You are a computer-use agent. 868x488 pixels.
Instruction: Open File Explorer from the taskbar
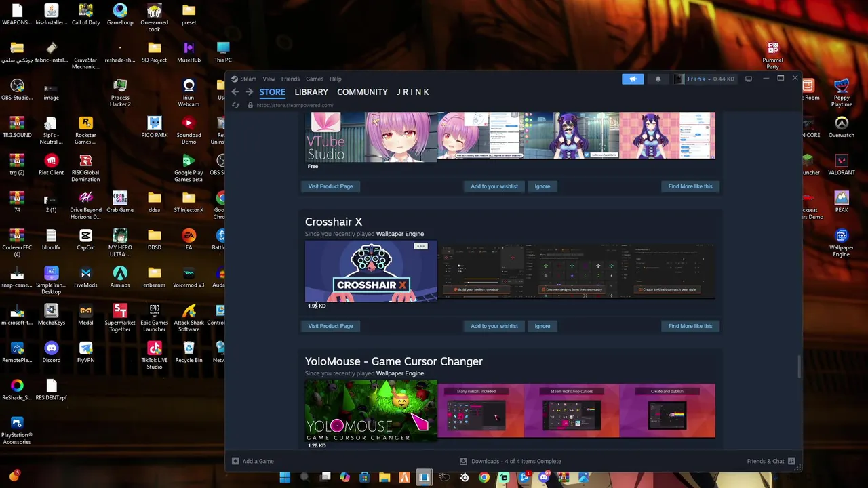(384, 478)
